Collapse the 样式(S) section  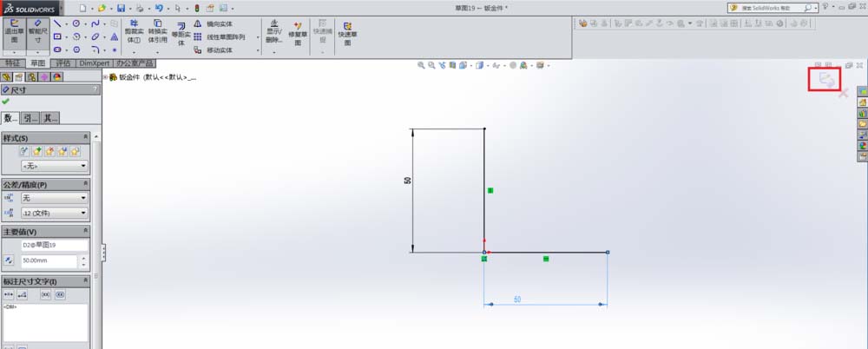click(x=85, y=137)
